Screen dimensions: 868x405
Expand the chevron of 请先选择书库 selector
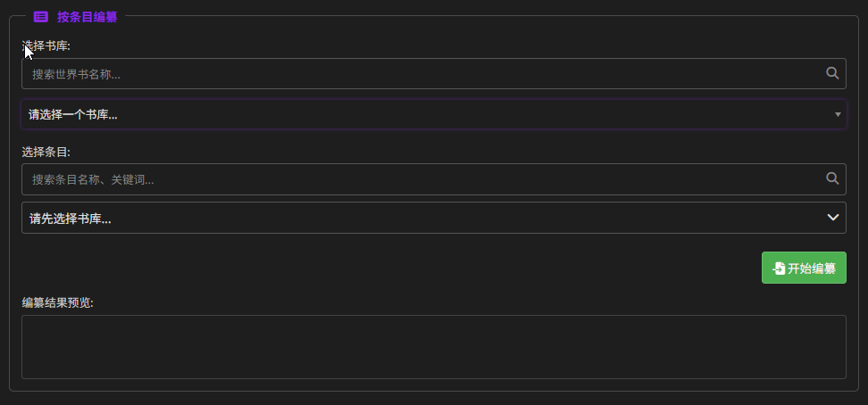tap(833, 218)
